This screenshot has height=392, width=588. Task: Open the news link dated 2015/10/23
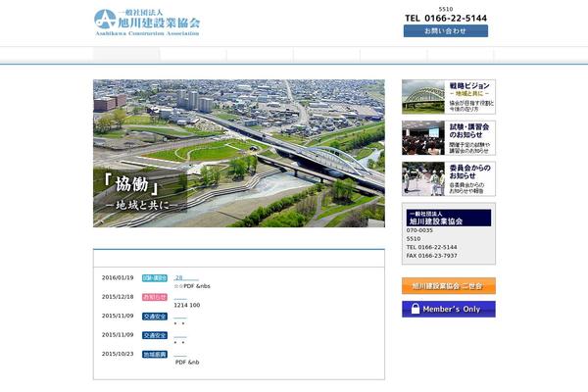point(180,354)
